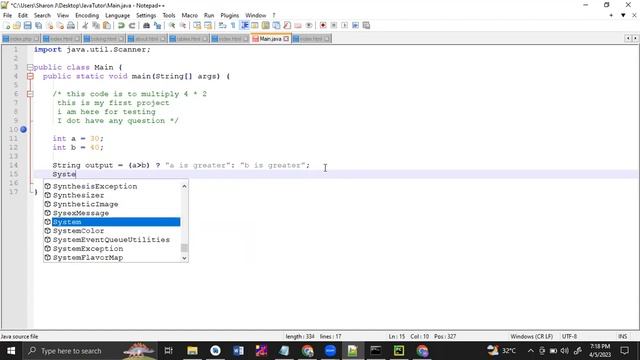The image size is (640, 360).
Task: Open Find using binoculars icon
Action: (146, 25)
